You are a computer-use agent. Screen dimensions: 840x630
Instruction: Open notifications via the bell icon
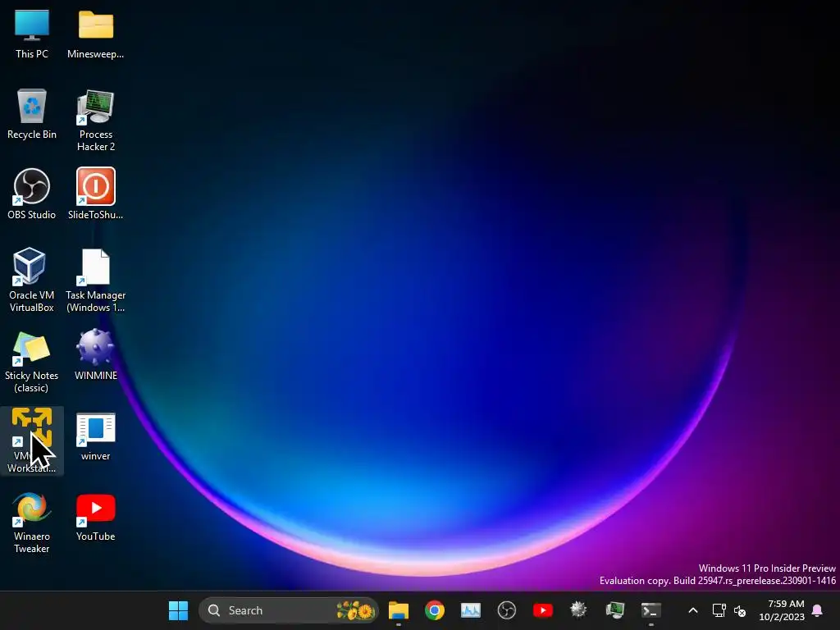pos(818,610)
